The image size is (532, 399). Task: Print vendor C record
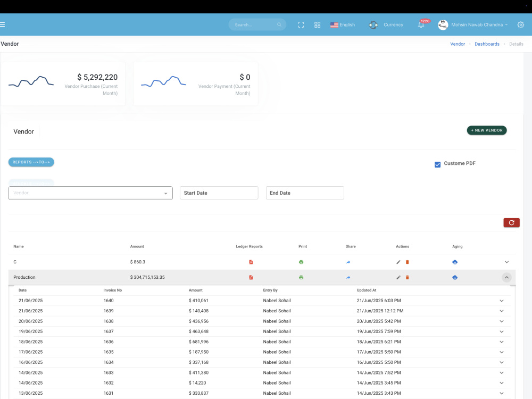[x=301, y=262]
